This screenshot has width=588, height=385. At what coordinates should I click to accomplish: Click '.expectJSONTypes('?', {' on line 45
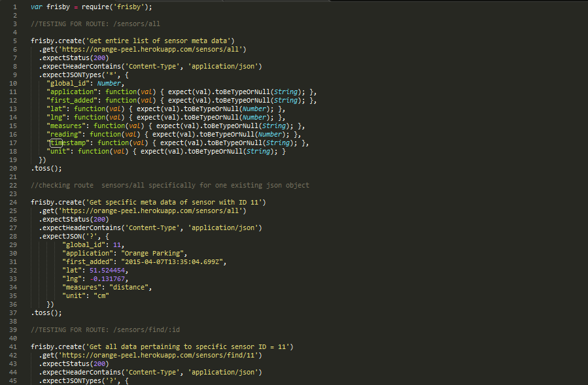(x=84, y=381)
